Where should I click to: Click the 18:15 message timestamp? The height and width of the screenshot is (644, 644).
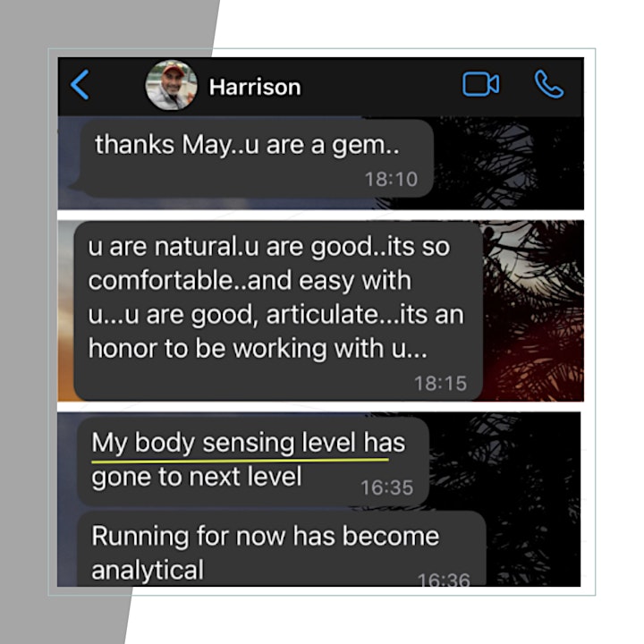tap(440, 383)
